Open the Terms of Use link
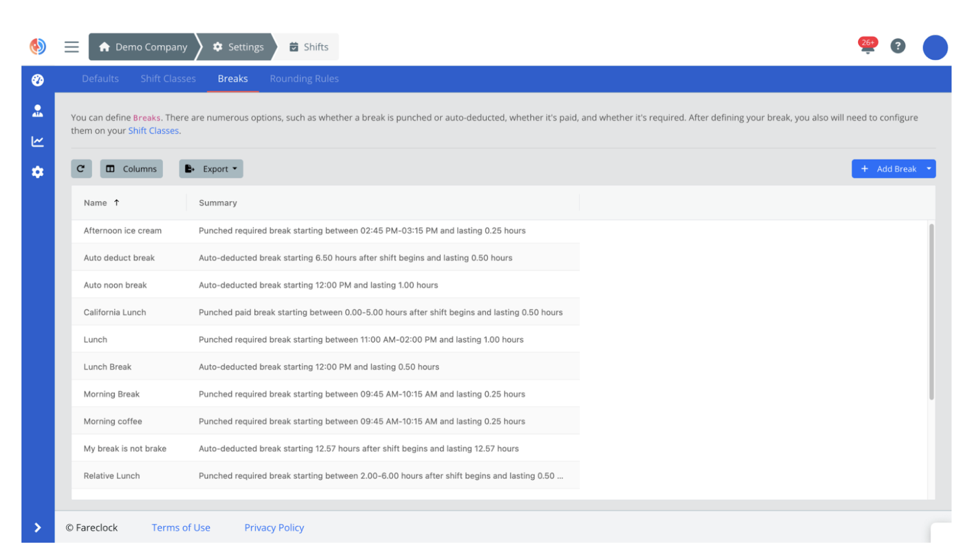 (181, 528)
